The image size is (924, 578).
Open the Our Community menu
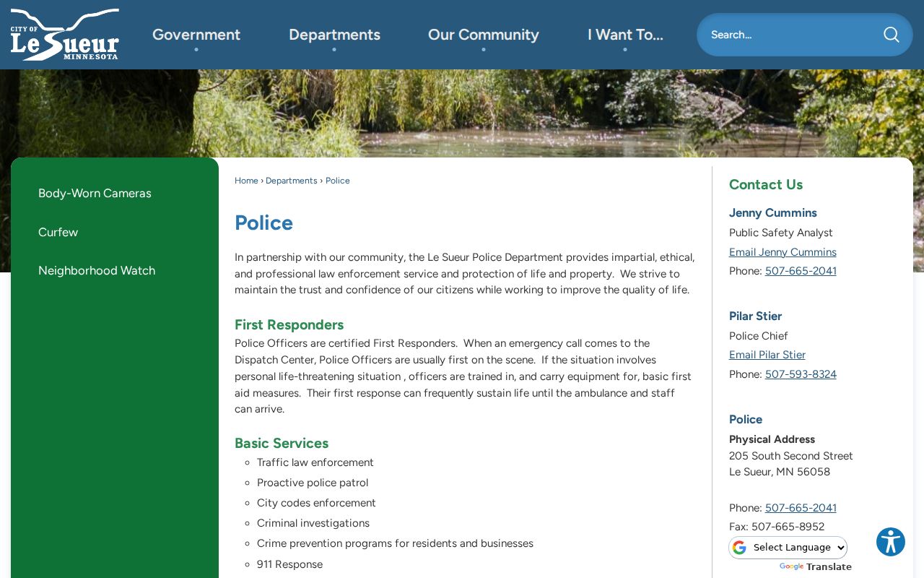click(484, 35)
